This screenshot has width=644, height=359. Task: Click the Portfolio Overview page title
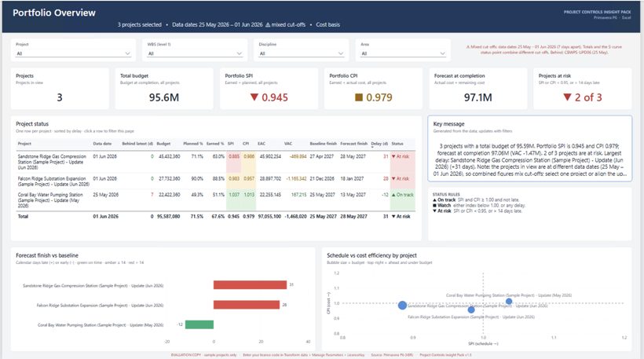[54, 13]
